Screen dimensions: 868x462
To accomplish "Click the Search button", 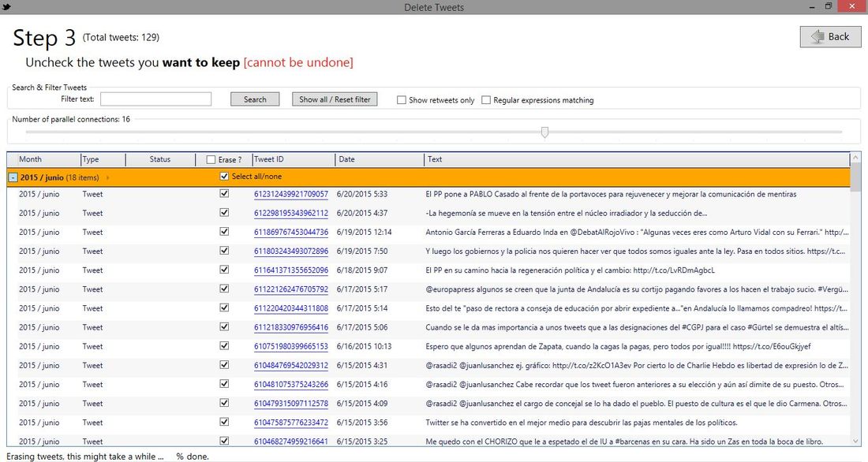I will tap(255, 99).
